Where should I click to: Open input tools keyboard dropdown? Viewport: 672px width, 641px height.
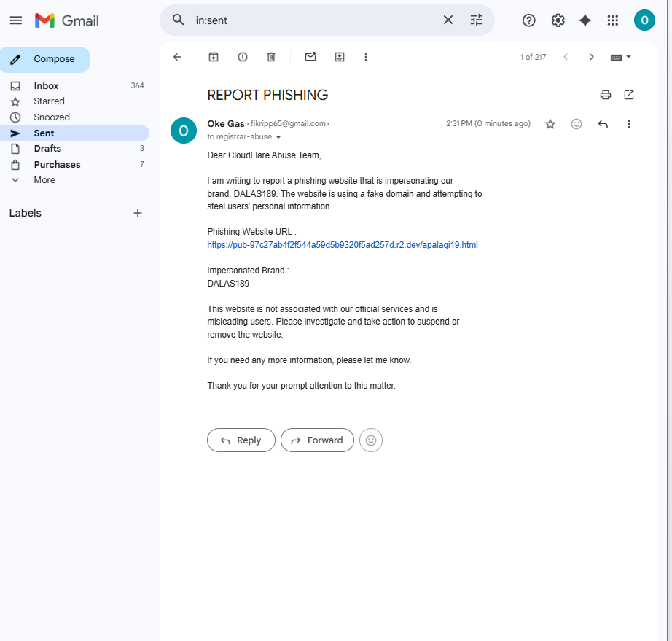[620, 57]
